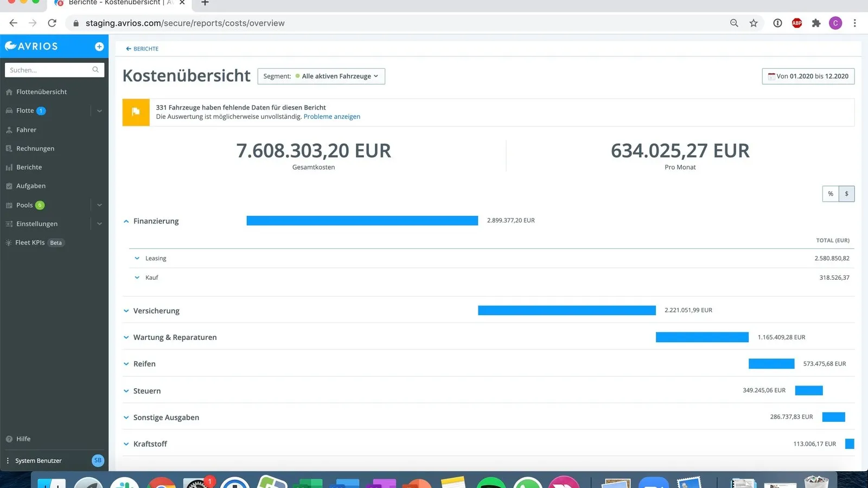Open the Segment Alle aktiven Fahrzeuge dropdown
This screenshot has height=488, width=868.
coord(321,76)
